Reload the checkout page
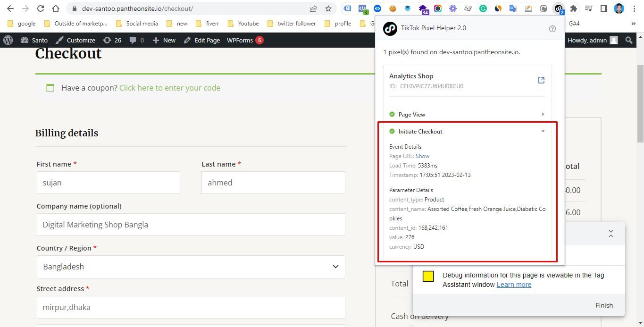The height and width of the screenshot is (327, 644). [41, 8]
